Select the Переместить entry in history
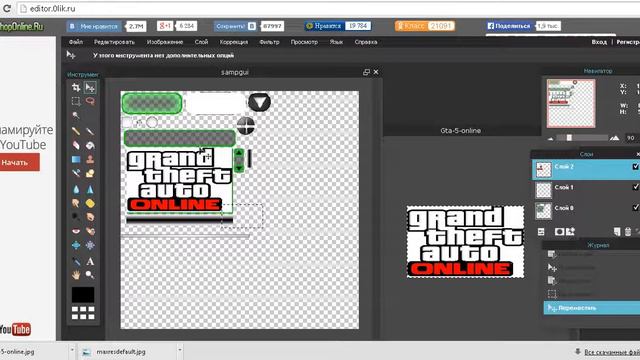This screenshot has height=360, width=640. click(x=591, y=308)
